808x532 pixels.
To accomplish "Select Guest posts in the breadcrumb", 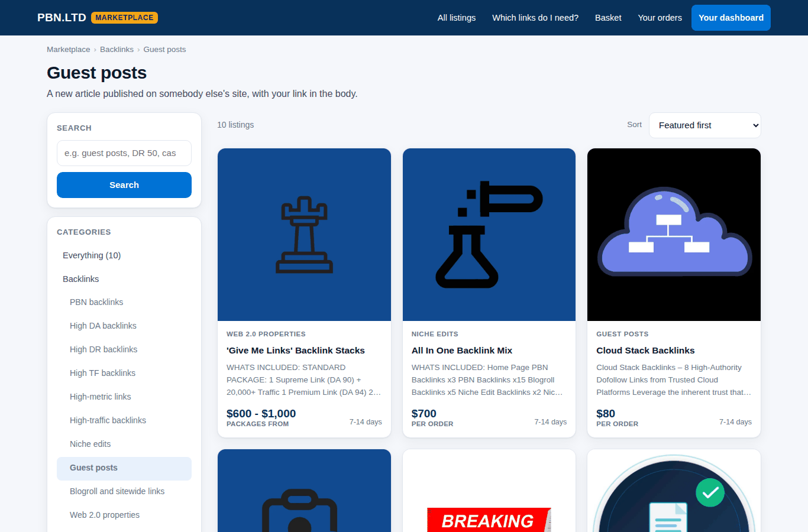I will [164, 50].
